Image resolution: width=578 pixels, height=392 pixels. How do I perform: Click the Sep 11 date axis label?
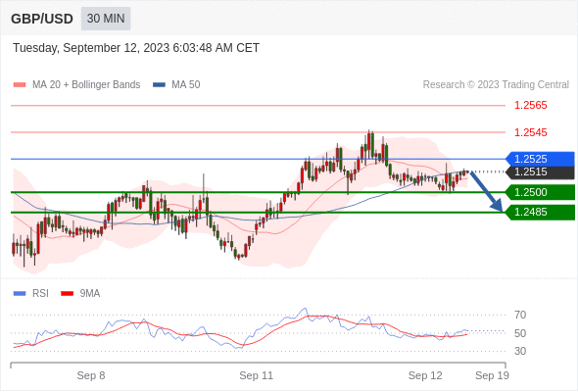[x=257, y=375]
